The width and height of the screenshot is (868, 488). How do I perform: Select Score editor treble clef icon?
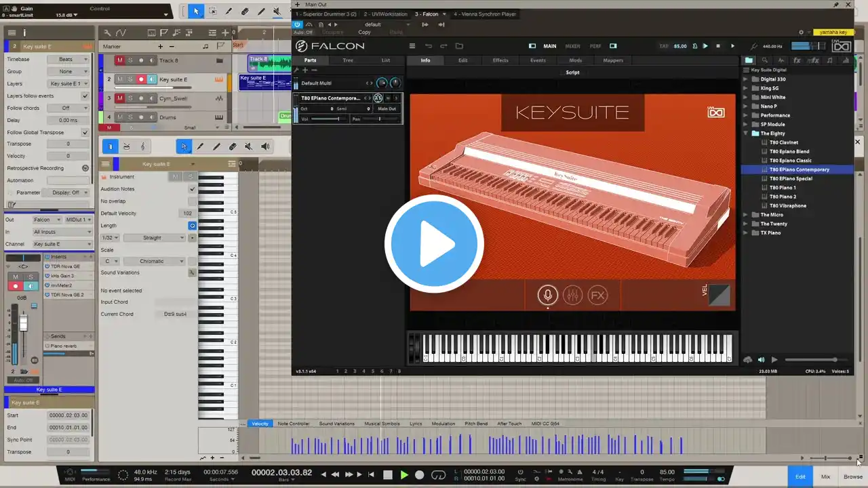(x=142, y=146)
